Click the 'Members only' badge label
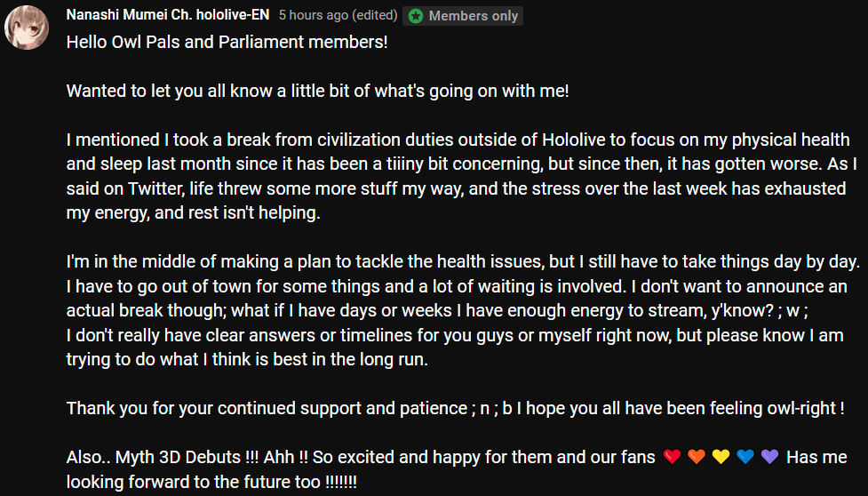 pos(474,16)
